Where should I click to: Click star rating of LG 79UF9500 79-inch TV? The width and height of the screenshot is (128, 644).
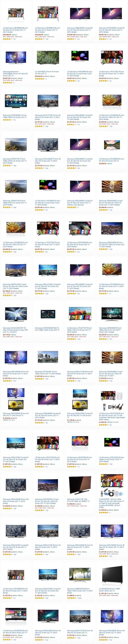click(x=39, y=79)
